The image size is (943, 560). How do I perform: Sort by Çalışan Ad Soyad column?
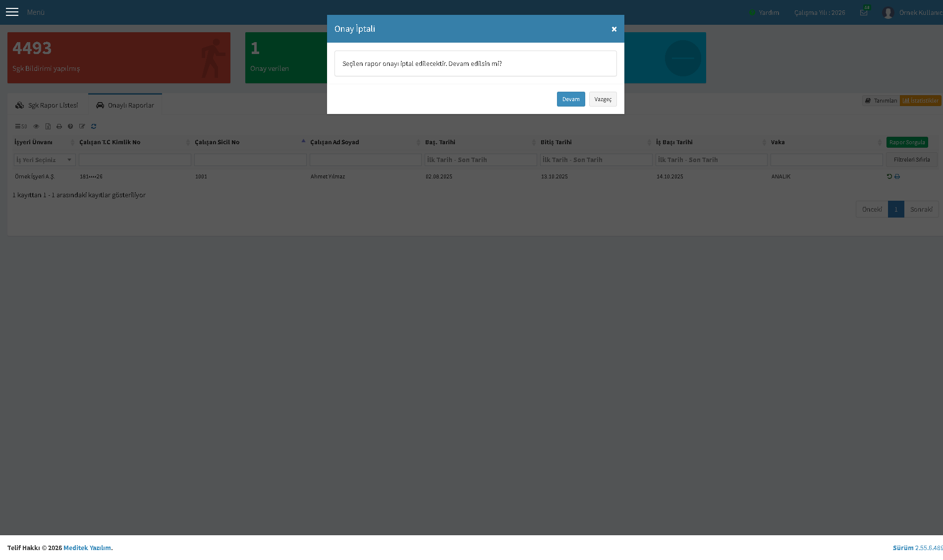click(365, 142)
